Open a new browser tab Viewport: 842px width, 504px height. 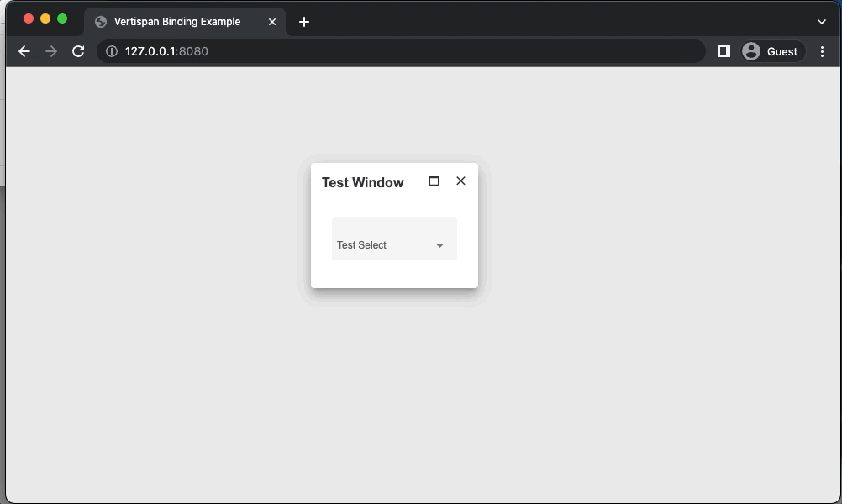[x=304, y=22]
